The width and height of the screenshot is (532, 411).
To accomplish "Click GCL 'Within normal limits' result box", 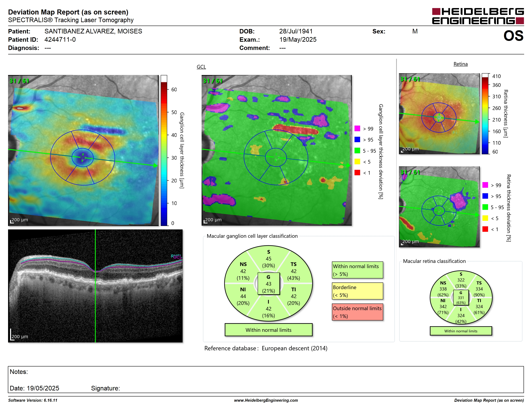I will 268,330.
